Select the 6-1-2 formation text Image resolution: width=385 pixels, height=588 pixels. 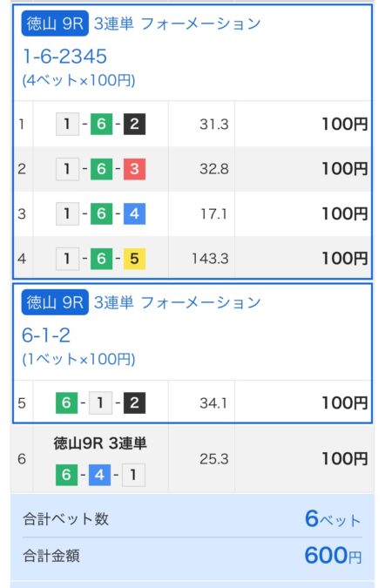pos(46,335)
